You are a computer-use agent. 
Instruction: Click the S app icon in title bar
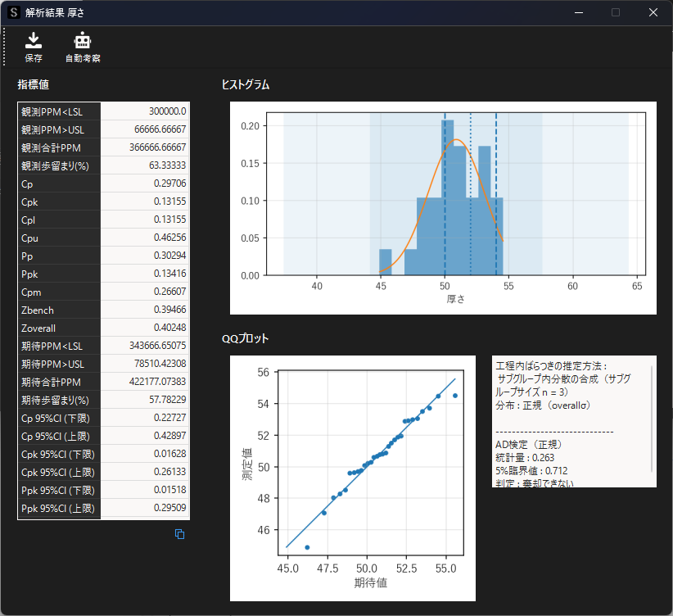click(x=14, y=13)
